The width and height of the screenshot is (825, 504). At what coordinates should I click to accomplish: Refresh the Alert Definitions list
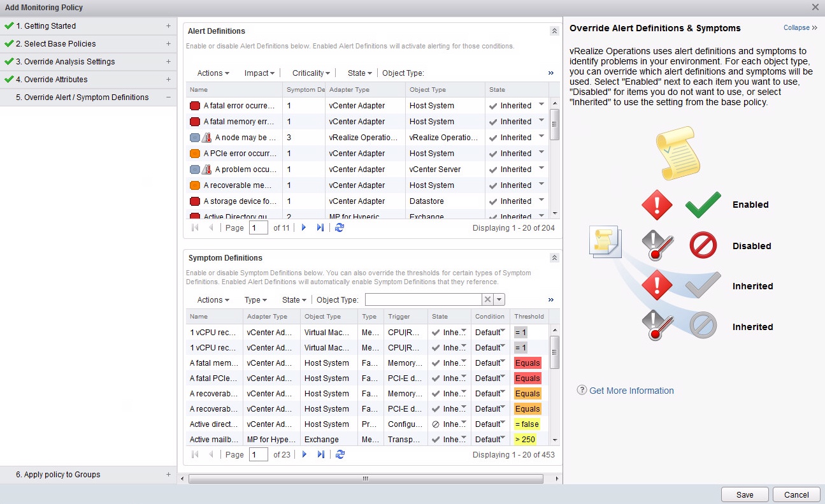click(x=340, y=227)
